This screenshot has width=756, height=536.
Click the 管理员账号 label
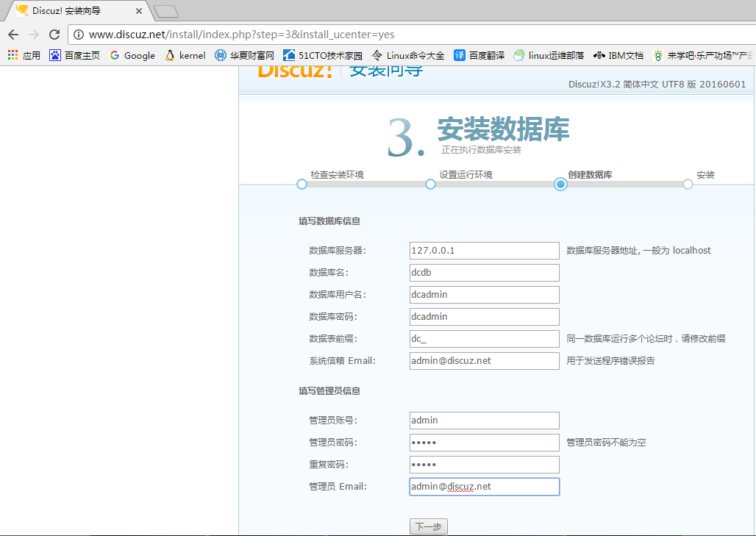[x=333, y=421]
